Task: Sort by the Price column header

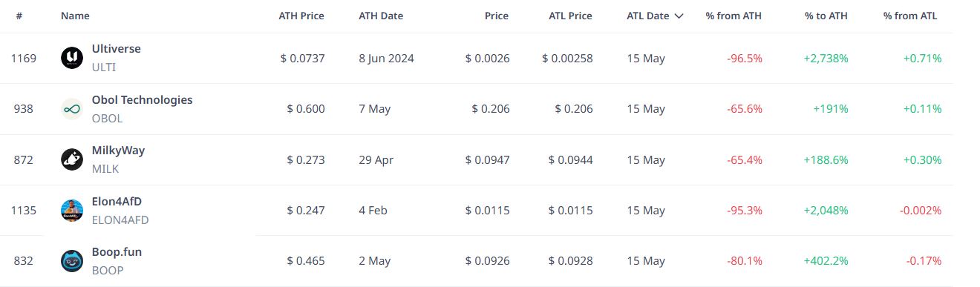Action: point(497,16)
